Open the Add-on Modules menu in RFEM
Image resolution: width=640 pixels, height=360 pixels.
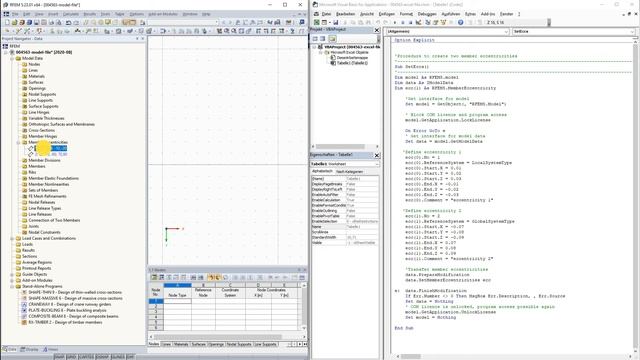(x=163, y=14)
